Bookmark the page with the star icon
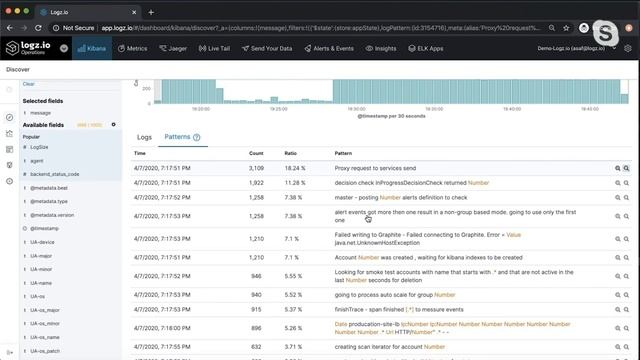This screenshot has width=640, height=360. coord(566,28)
